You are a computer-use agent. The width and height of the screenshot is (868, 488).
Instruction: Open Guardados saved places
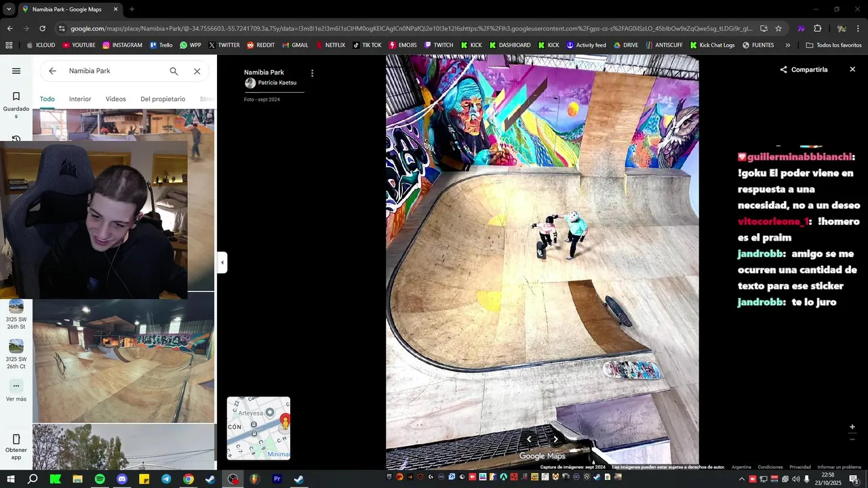coord(16,105)
